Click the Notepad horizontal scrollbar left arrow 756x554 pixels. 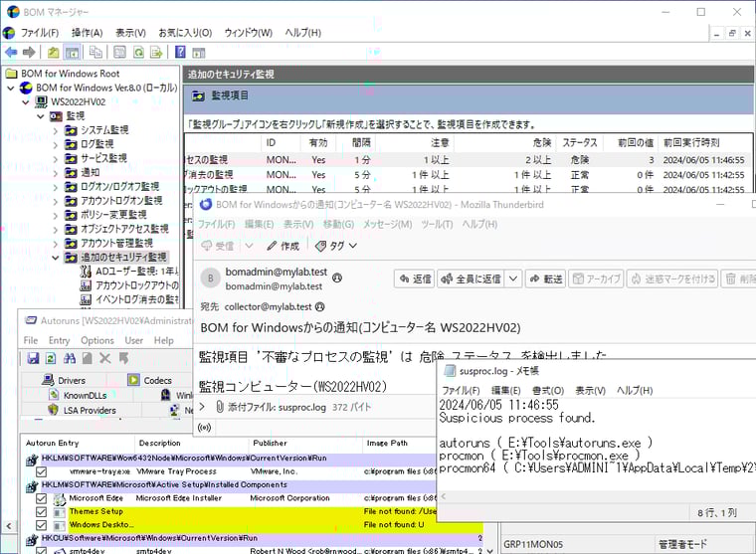(x=443, y=495)
